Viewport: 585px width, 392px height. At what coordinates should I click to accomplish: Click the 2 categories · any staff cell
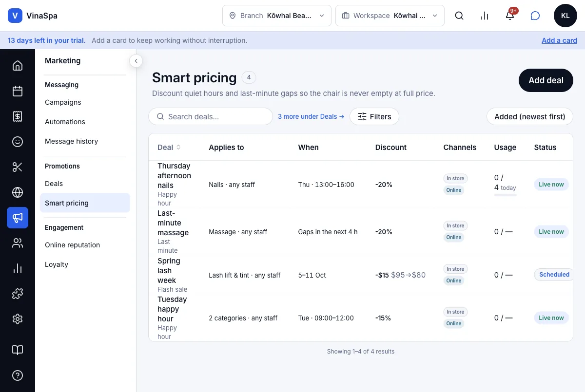(x=243, y=318)
